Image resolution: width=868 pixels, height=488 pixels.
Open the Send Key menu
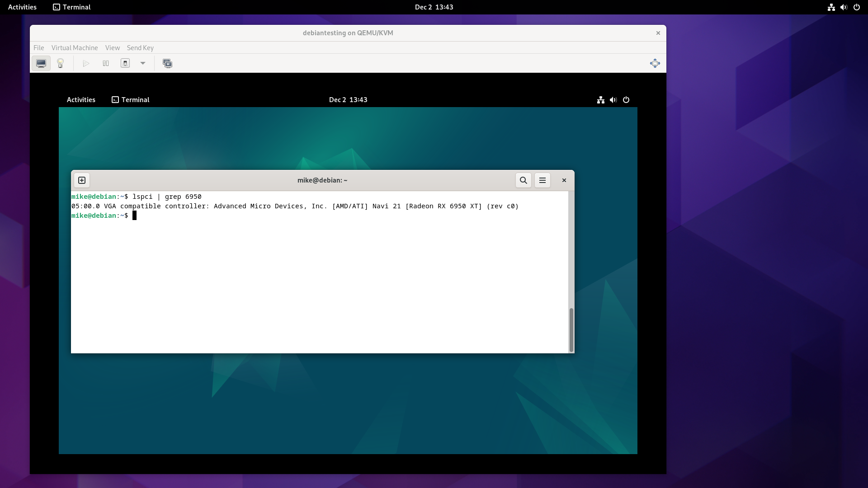[140, 48]
